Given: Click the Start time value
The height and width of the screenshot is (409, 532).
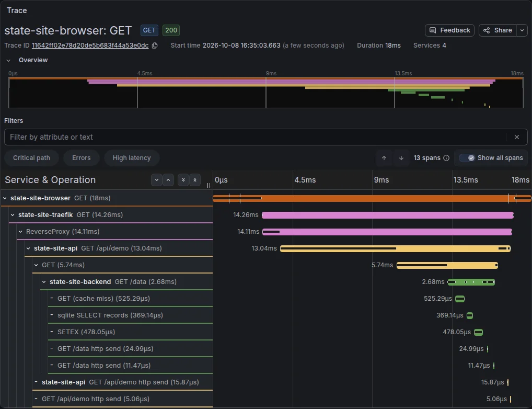Looking at the screenshot, I should [241, 46].
